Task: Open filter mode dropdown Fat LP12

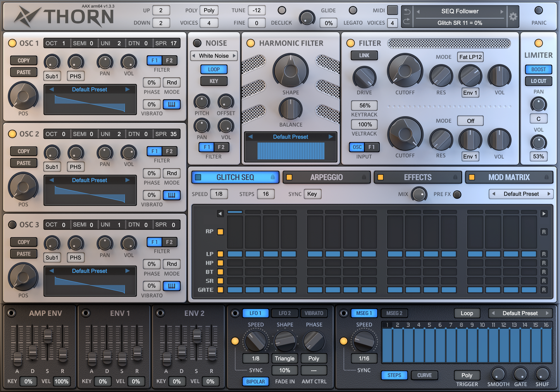Action: (x=470, y=57)
